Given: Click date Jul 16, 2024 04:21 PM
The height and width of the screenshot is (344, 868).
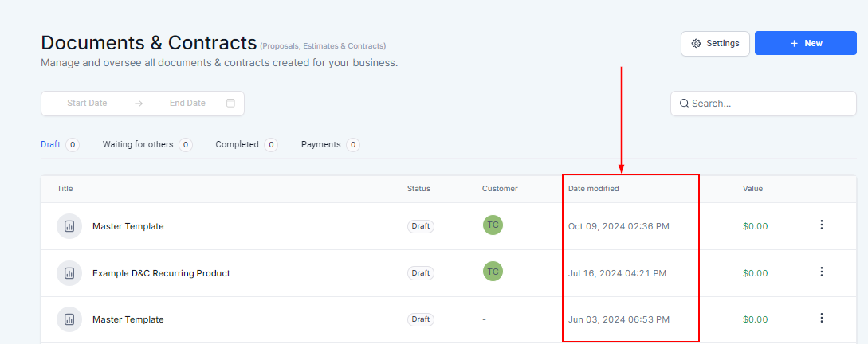Looking at the screenshot, I should (617, 273).
